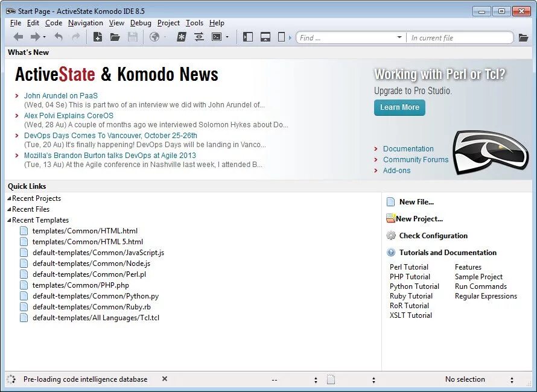Open the Community Forums link
This screenshot has height=392, width=537.
click(x=416, y=160)
